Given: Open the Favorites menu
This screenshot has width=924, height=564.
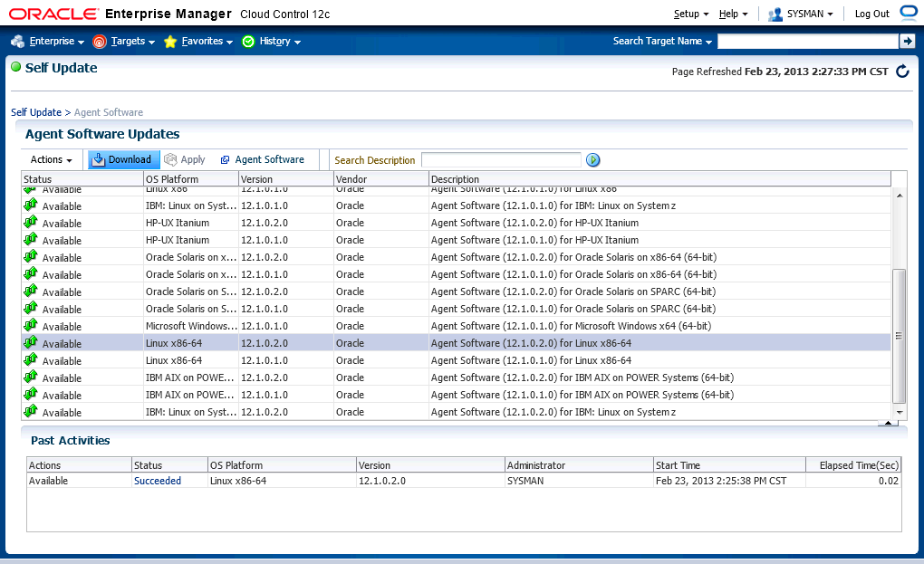Looking at the screenshot, I should pyautogui.click(x=207, y=42).
